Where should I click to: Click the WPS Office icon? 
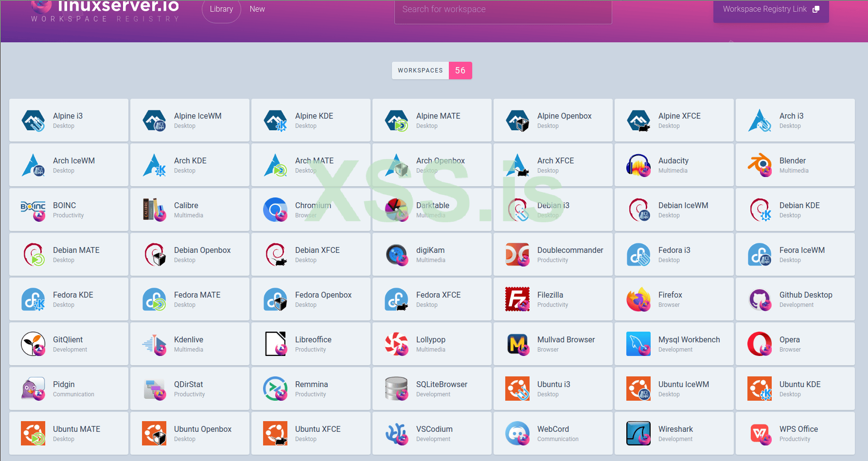point(760,434)
